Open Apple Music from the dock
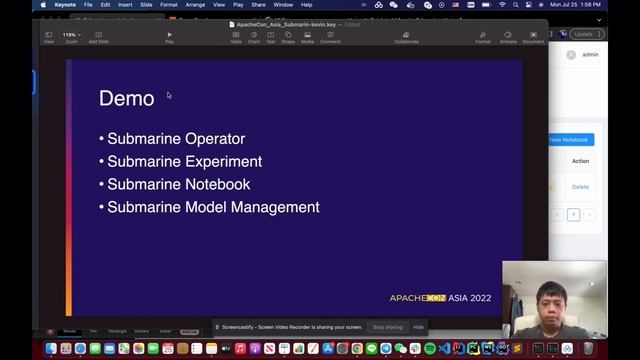The width and height of the screenshot is (640, 360). tap(240, 349)
